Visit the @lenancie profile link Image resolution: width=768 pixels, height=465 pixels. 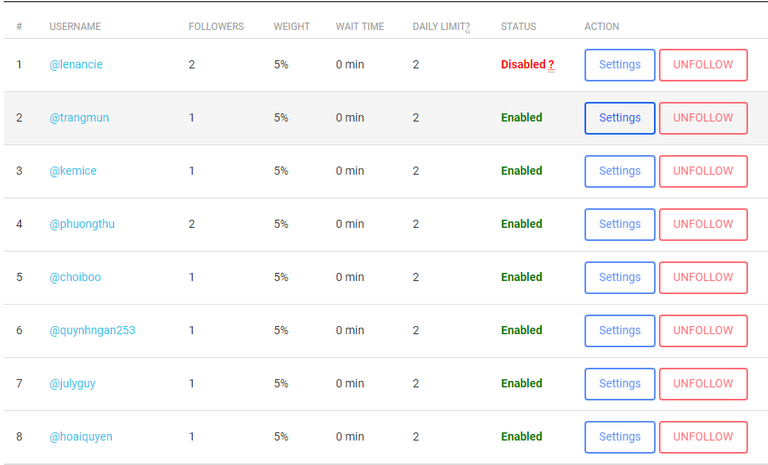point(76,65)
